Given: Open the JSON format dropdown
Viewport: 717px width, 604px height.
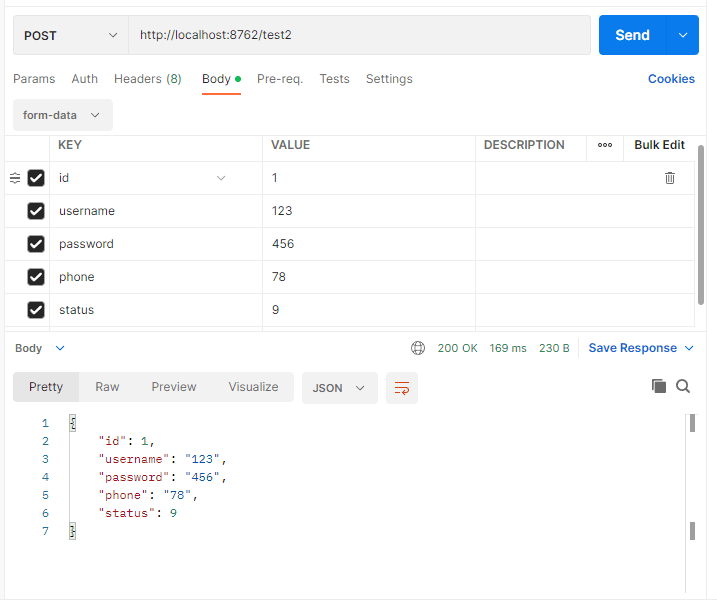Looking at the screenshot, I should (340, 388).
